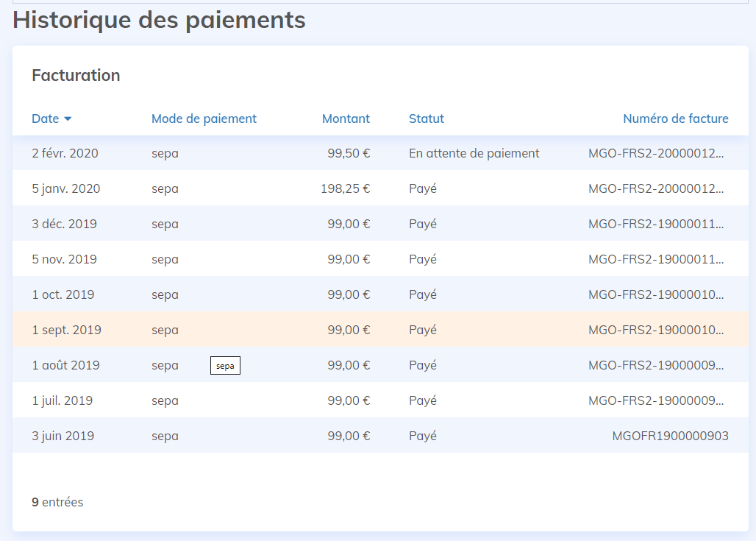This screenshot has height=541, width=756.
Task: Open the invoice number for 2 févr. 2020
Action: point(656,154)
